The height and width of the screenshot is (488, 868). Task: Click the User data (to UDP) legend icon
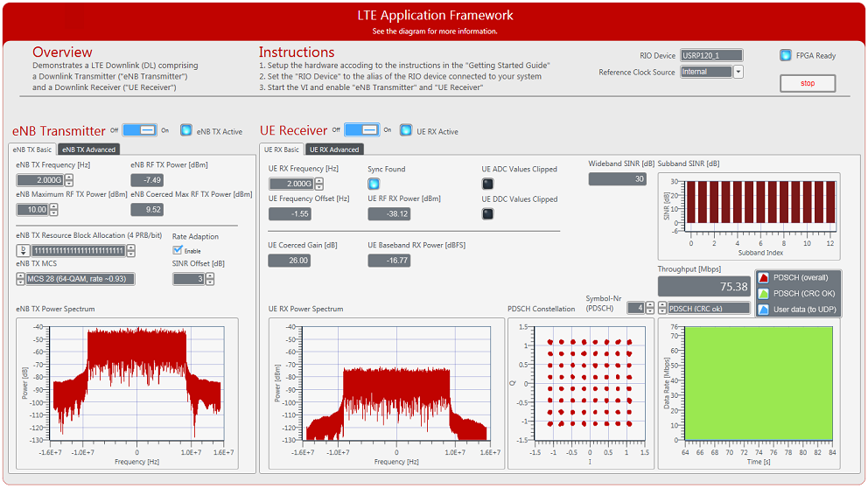pos(763,310)
